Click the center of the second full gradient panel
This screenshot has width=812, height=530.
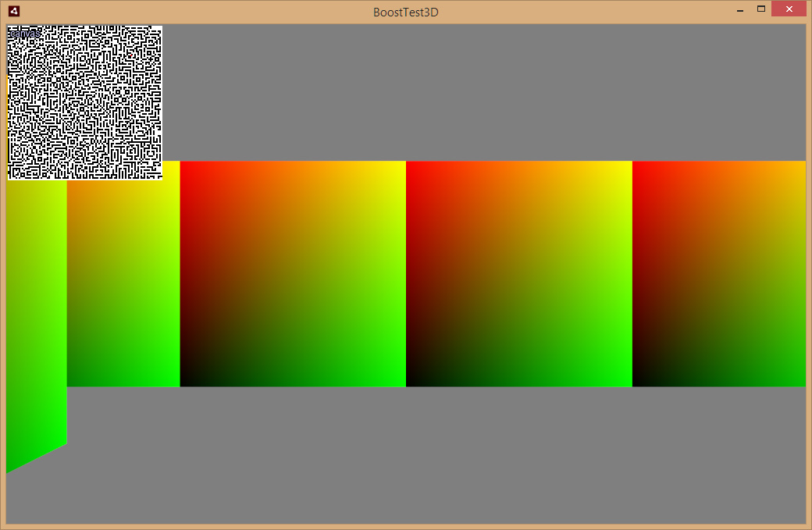(293, 274)
